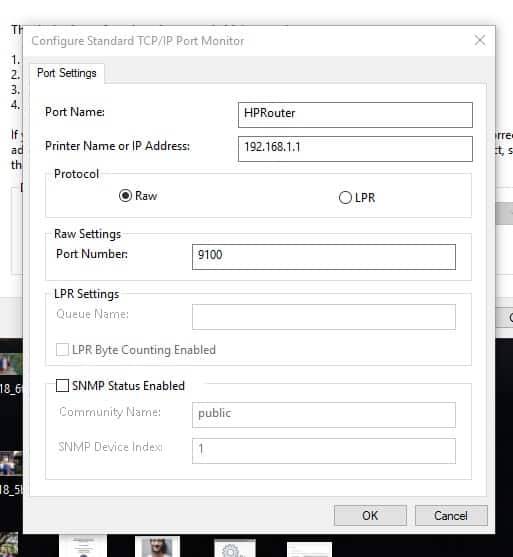This screenshot has width=513, height=557.
Task: Close the Configure Standard TCP/IP Port Monitor dialog
Action: coord(480,40)
